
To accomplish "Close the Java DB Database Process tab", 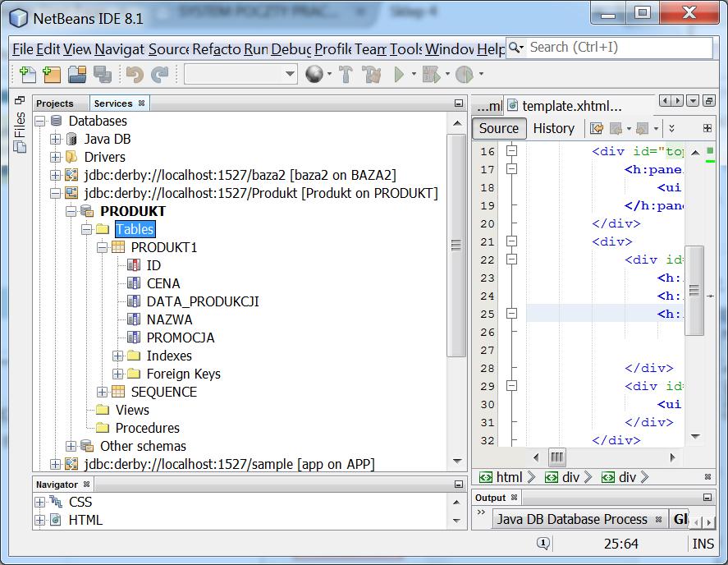I will (x=658, y=520).
